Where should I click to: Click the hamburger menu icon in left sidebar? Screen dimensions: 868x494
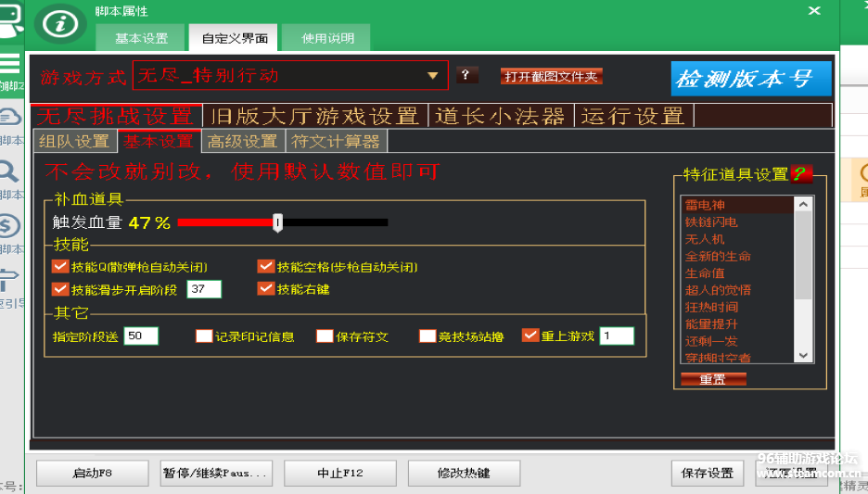pos(9,63)
